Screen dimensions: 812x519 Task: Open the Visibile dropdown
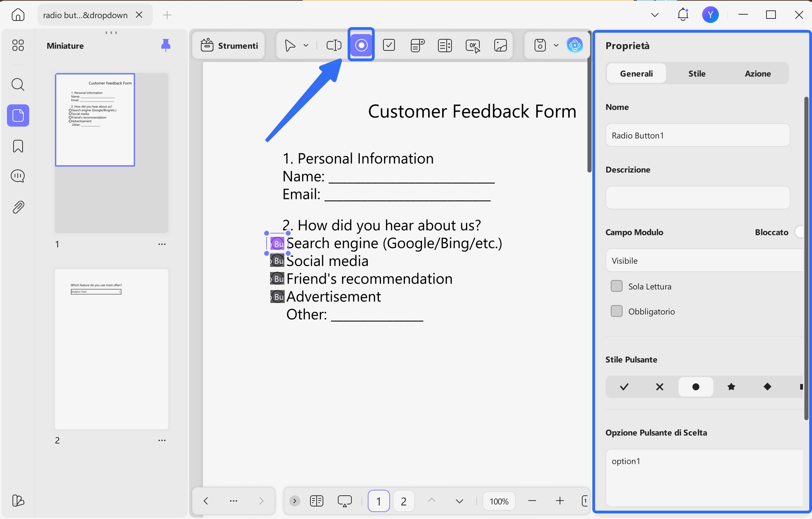tap(704, 261)
